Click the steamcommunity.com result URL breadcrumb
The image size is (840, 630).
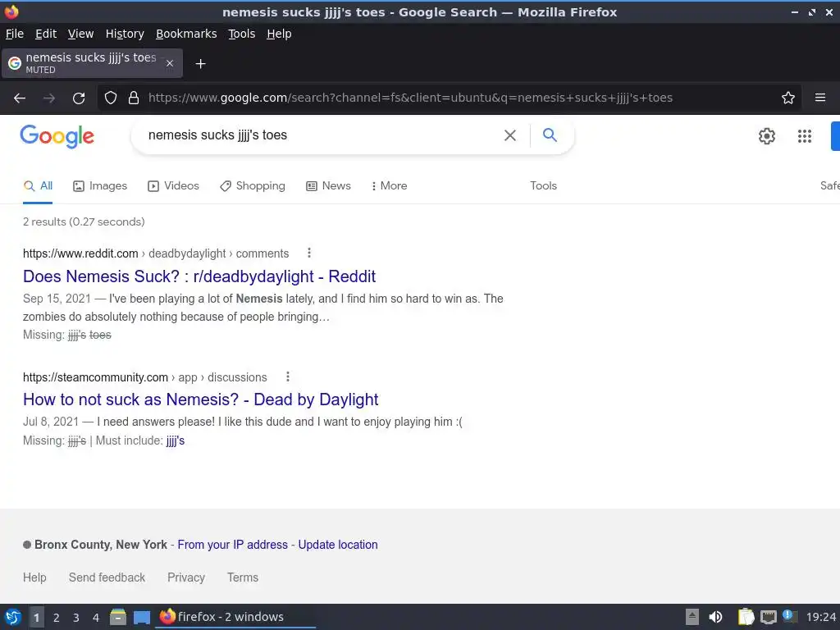pyautogui.click(x=144, y=377)
